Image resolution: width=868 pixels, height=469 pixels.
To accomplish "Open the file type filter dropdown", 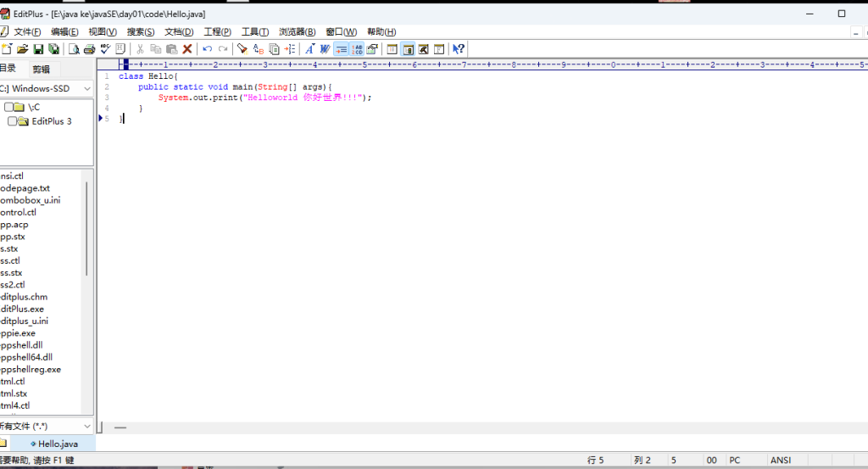I will [87, 426].
